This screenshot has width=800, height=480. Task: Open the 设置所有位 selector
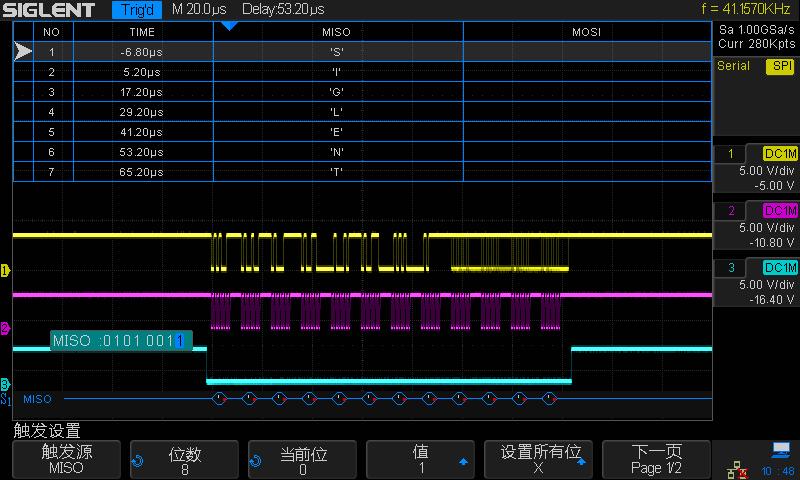(x=540, y=460)
